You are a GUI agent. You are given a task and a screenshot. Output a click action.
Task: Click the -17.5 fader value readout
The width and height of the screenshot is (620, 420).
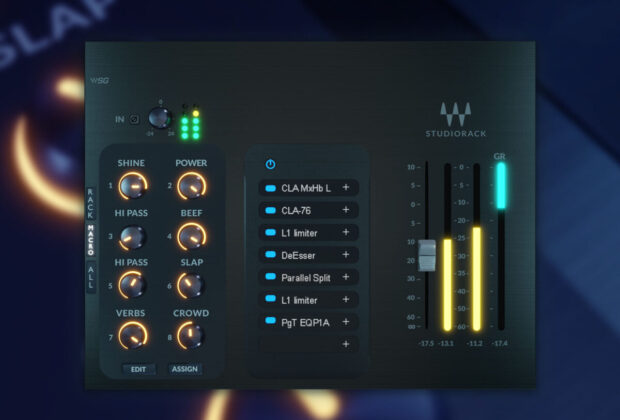point(426,343)
